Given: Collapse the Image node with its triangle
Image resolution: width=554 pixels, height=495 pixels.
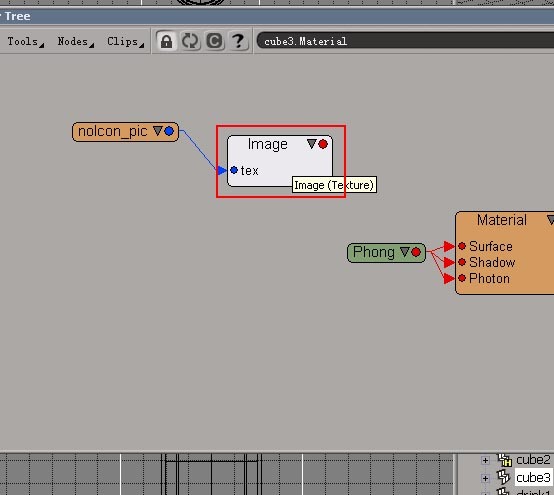Looking at the screenshot, I should pyautogui.click(x=311, y=144).
